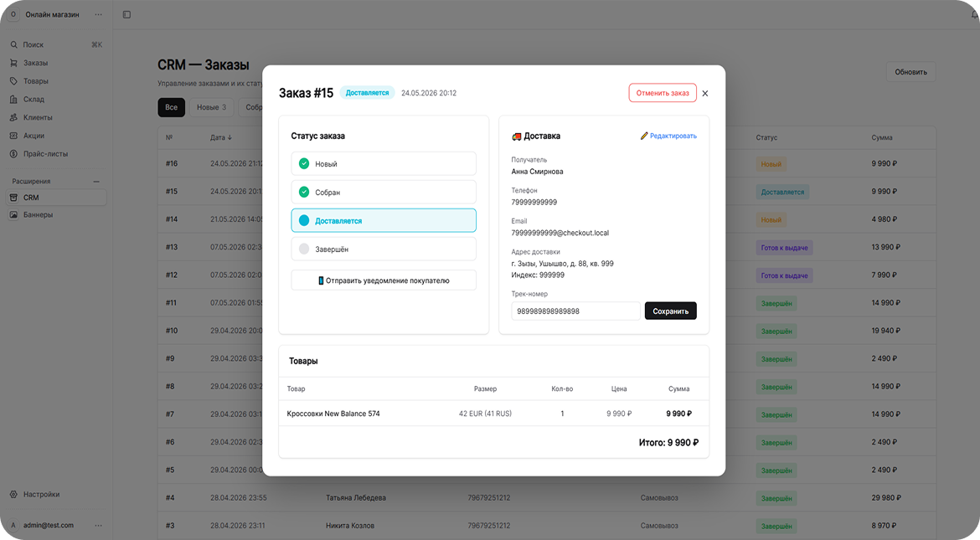Click Отправить уведомление покупателю button
The width and height of the screenshot is (980, 540).
point(384,280)
